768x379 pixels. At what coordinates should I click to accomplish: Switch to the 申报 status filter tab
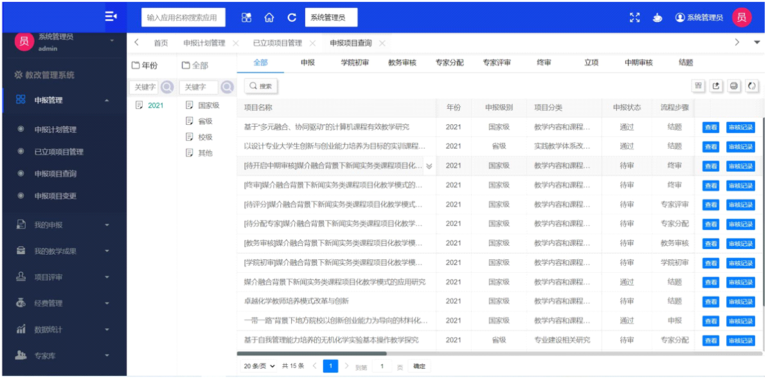pos(308,63)
